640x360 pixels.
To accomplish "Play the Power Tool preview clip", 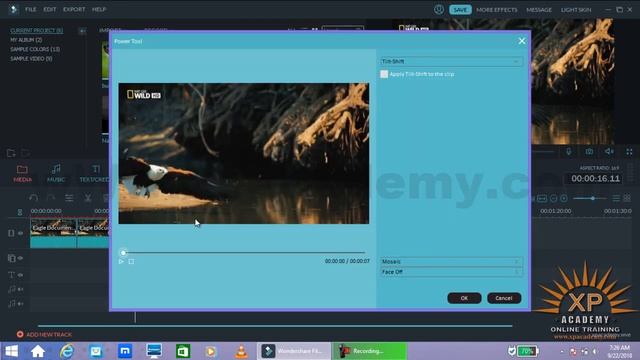I will (x=121, y=261).
